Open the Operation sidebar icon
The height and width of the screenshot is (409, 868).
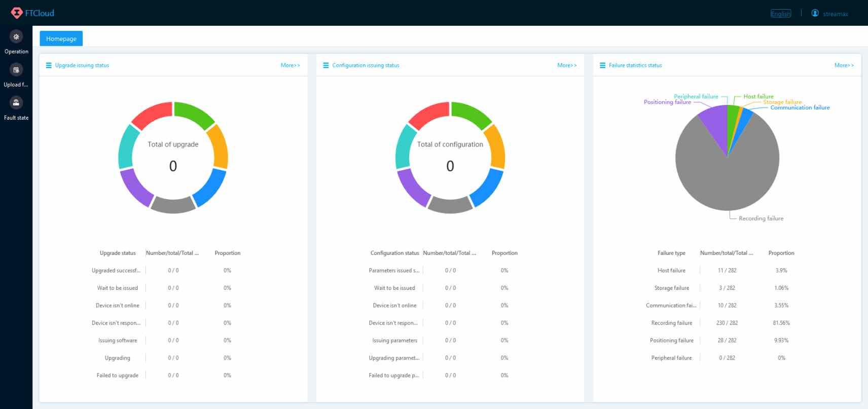[x=16, y=36]
